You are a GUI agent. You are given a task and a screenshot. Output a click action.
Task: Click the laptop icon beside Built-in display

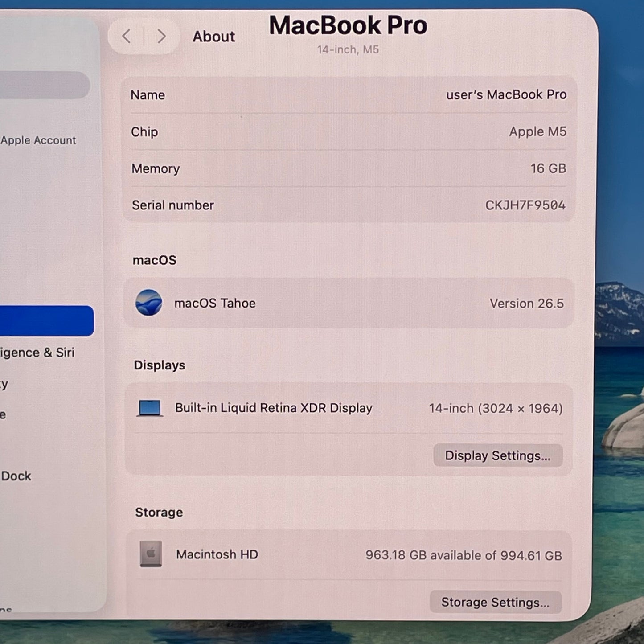coord(150,408)
